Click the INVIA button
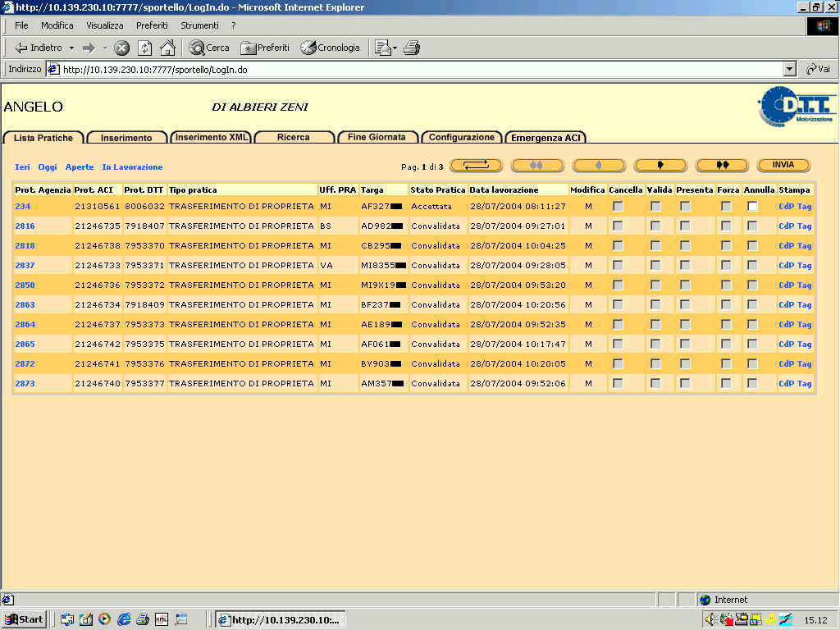Screen dimensions: 840x630 (x=783, y=165)
